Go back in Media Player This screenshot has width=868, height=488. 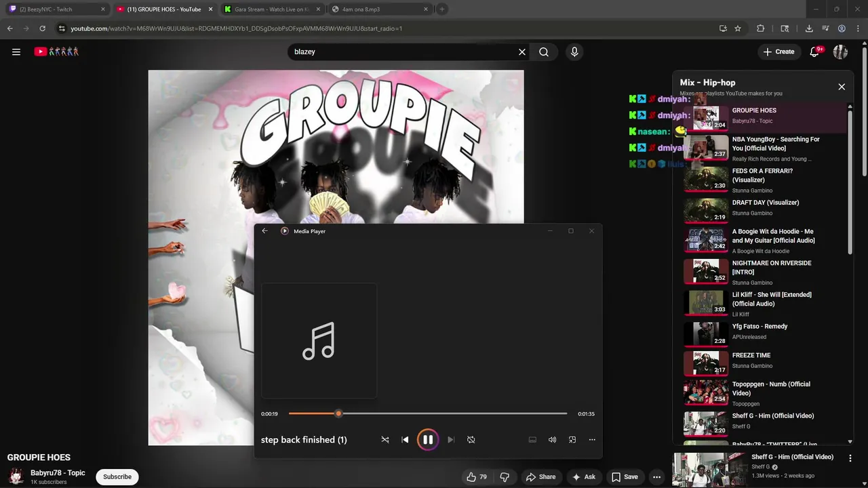(265, 231)
